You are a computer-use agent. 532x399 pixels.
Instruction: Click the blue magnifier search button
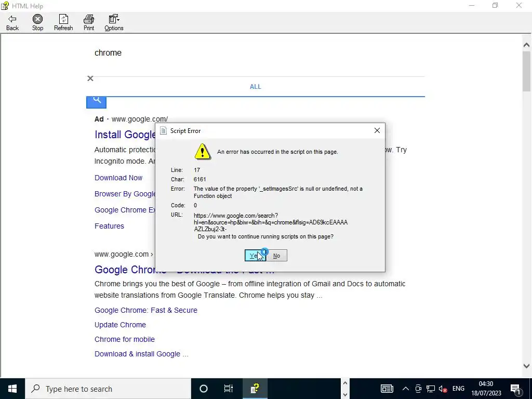(96, 102)
